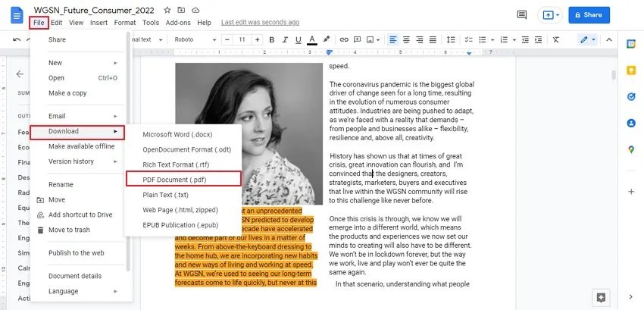Image resolution: width=644 pixels, height=310 pixels.
Task: Select justify alignment
Action: (433, 40)
